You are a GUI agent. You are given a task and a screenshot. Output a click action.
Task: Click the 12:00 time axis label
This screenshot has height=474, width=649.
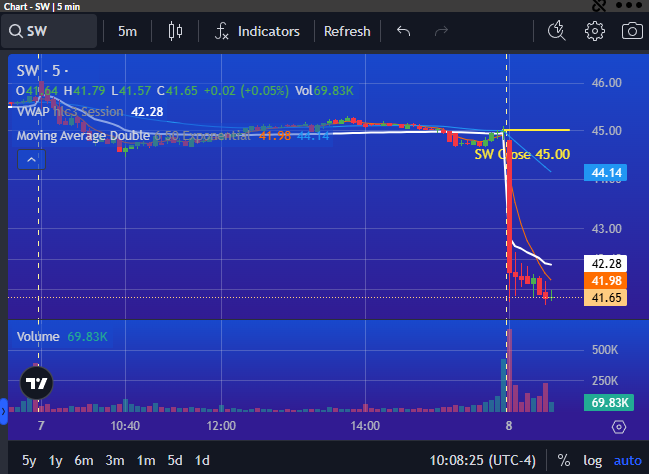click(x=221, y=426)
